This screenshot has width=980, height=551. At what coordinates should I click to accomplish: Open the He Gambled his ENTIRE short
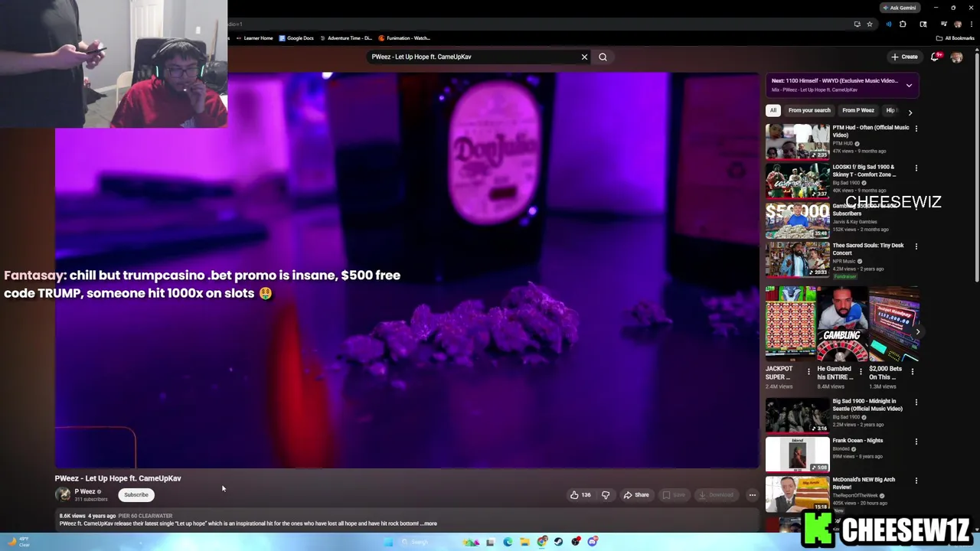click(842, 324)
